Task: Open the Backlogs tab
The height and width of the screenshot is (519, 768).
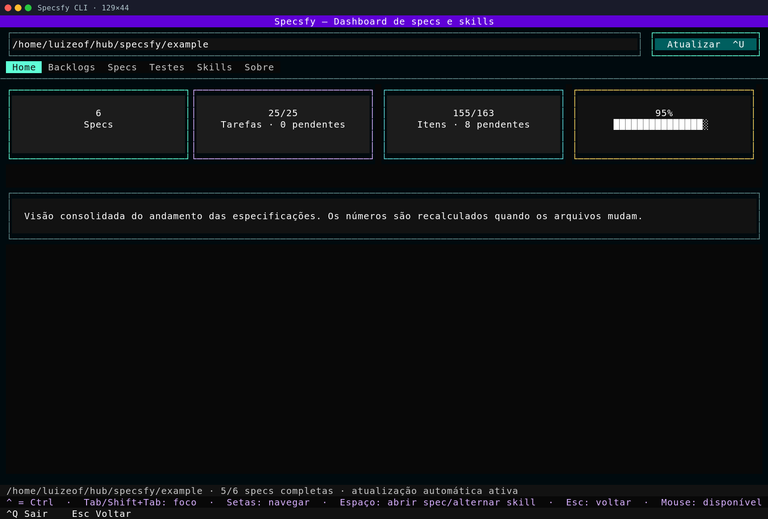Action: click(72, 67)
